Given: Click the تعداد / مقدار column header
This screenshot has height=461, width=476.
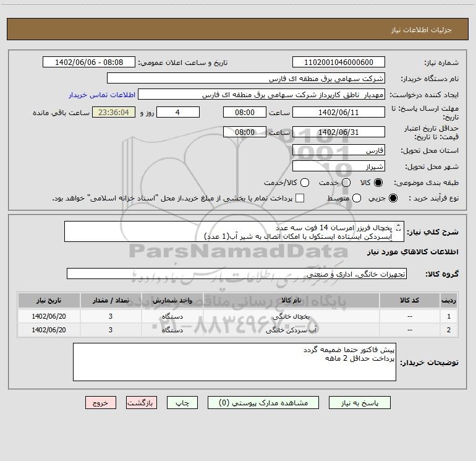Looking at the screenshot, I should tap(111, 300).
